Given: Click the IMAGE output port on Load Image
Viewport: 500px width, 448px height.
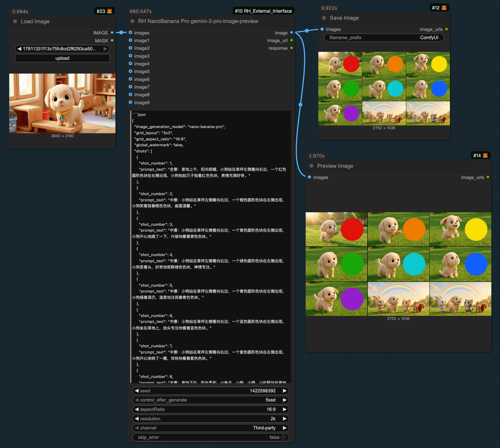Looking at the screenshot, I should pyautogui.click(x=112, y=33).
